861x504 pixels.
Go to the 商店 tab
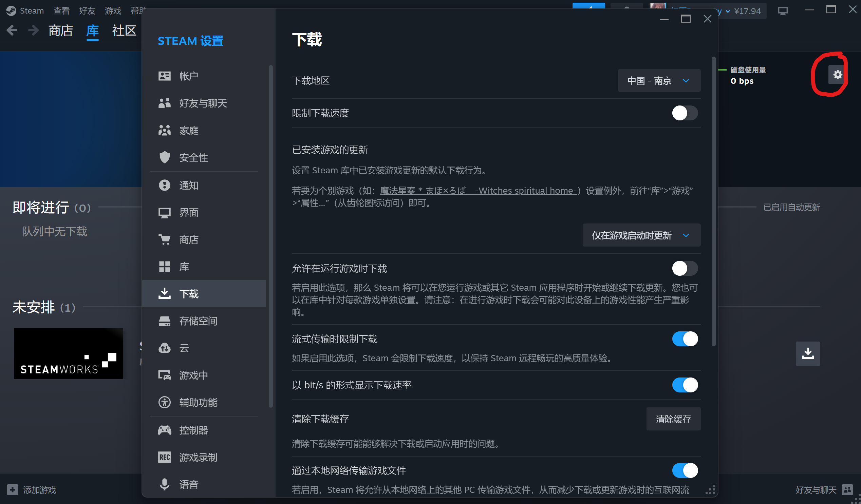pos(60,31)
